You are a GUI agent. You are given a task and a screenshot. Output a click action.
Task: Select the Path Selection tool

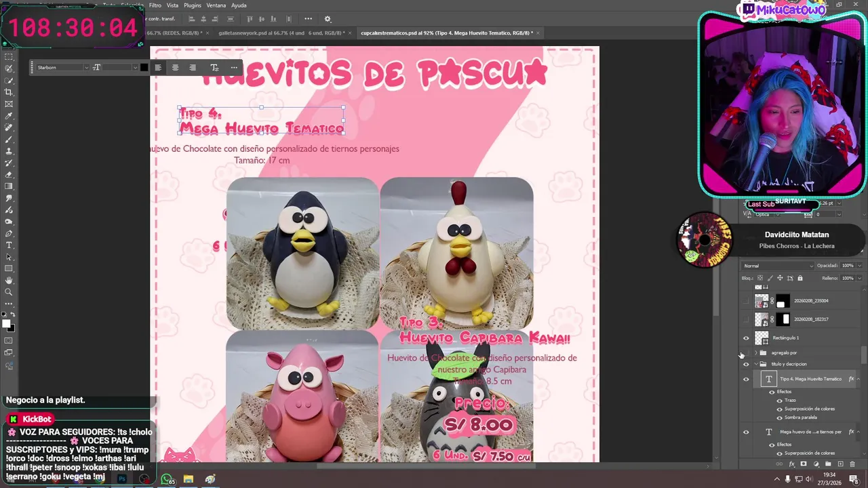9,257
